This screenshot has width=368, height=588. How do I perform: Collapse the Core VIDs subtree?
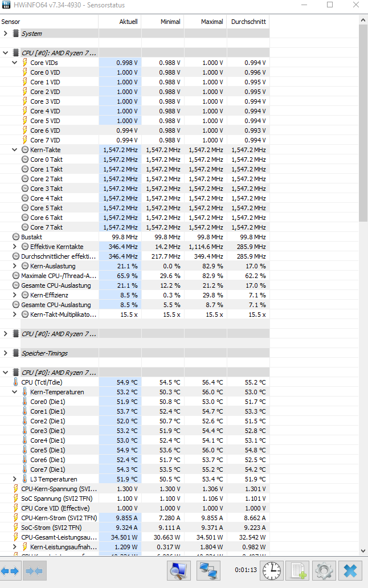point(15,63)
